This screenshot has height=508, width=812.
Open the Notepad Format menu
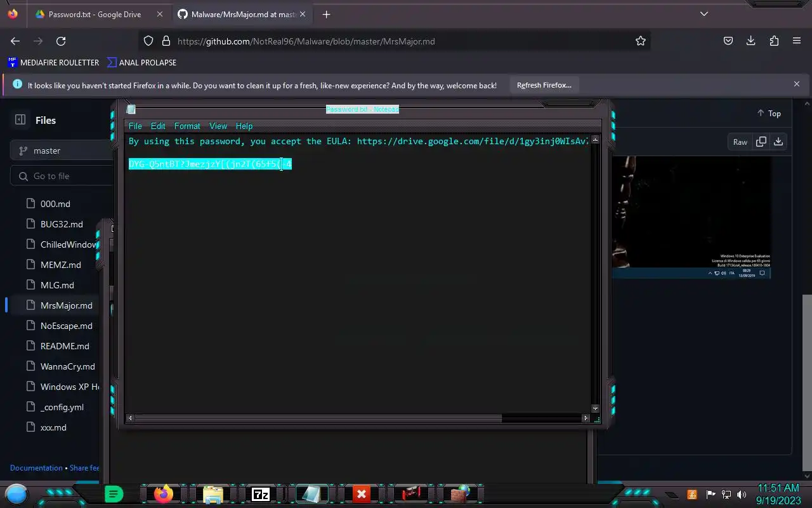click(x=187, y=126)
